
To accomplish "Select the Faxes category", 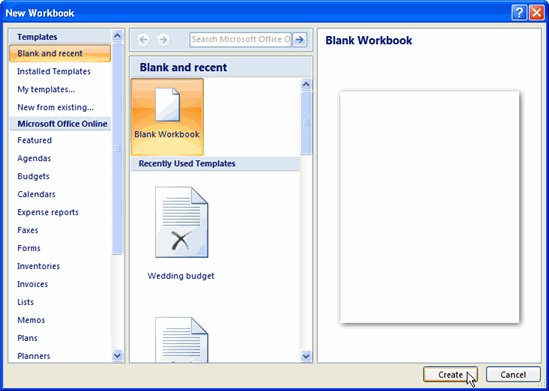I will 28,230.
